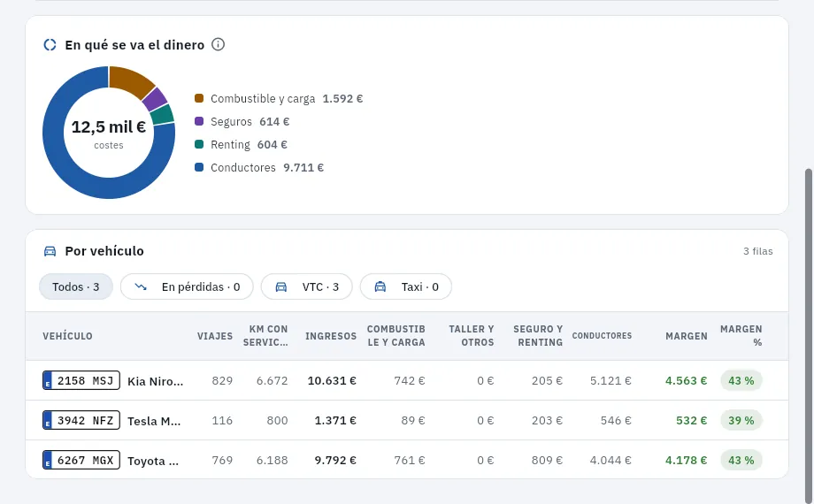814x504 pixels.
Task: Switch to the 'VTC · 3' filter
Action: [307, 287]
